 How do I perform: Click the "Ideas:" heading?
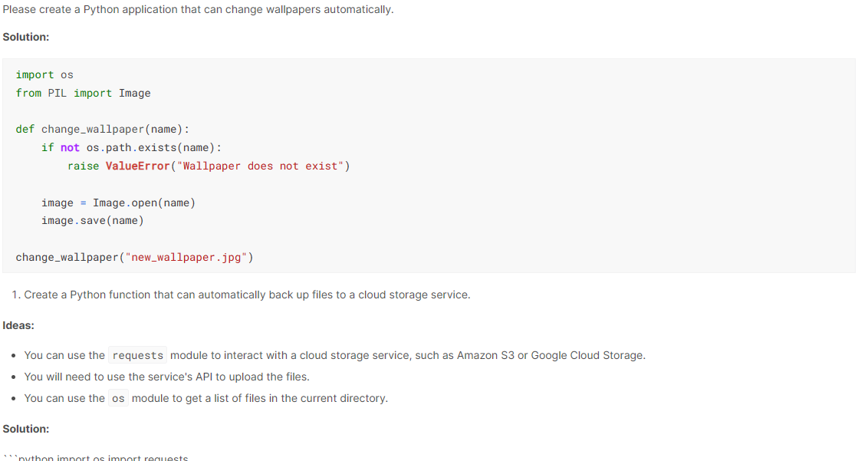tap(18, 325)
